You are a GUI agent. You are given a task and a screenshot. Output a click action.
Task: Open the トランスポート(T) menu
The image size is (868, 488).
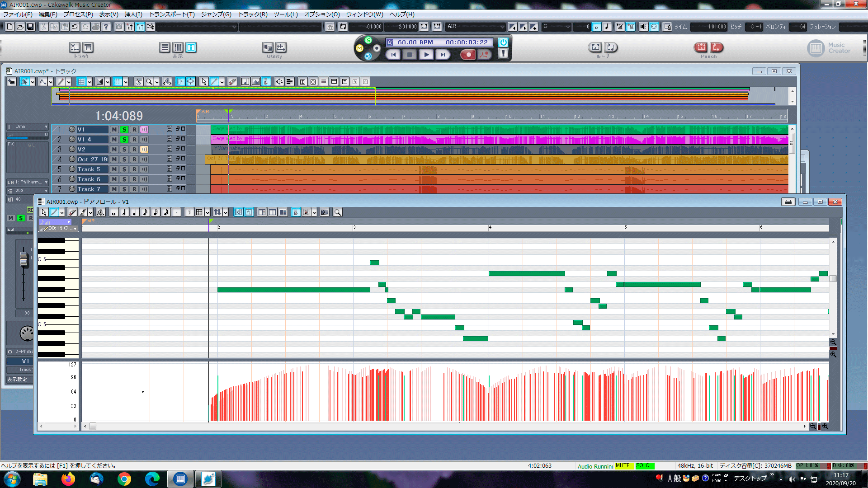coord(172,14)
